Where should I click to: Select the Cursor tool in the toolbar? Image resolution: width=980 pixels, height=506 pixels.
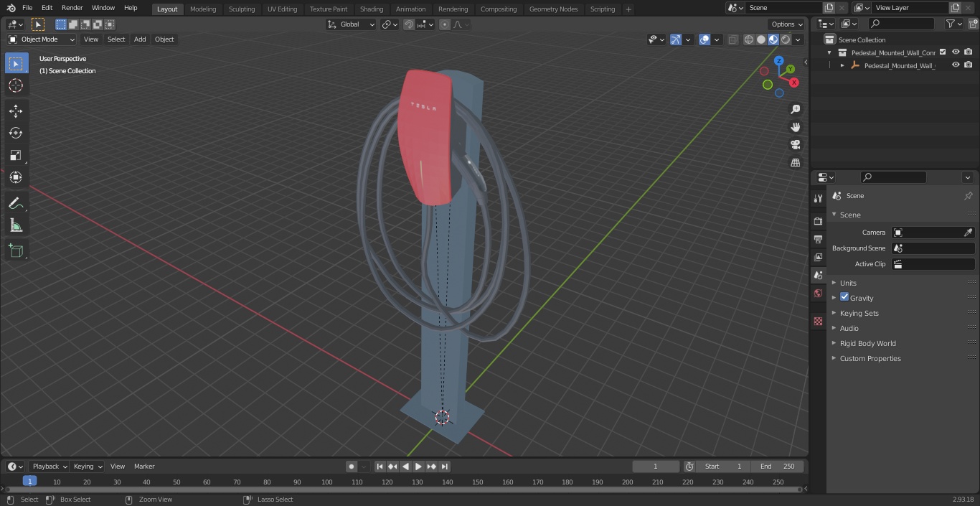[16, 85]
